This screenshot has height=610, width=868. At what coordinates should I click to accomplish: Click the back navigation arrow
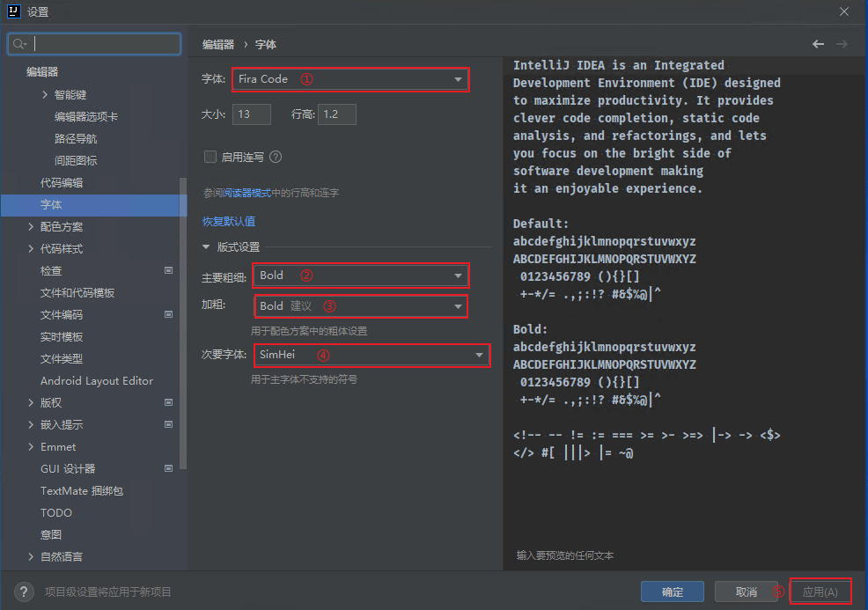[818, 44]
